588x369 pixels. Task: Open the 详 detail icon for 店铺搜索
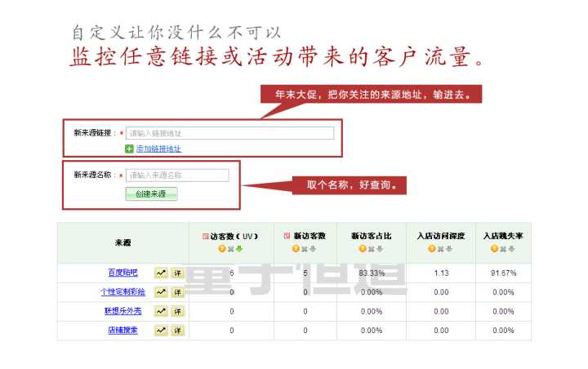[177, 331]
